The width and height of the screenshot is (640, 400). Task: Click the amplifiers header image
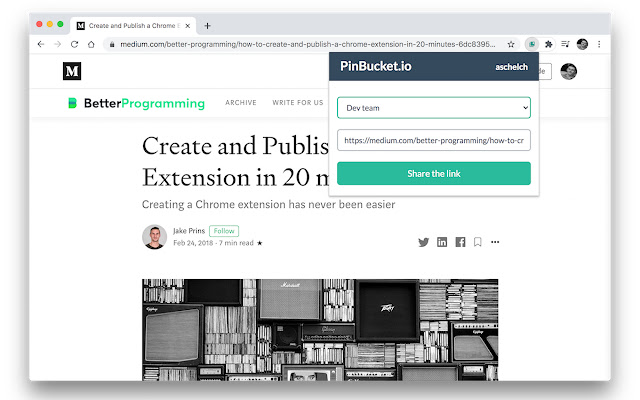point(320,330)
